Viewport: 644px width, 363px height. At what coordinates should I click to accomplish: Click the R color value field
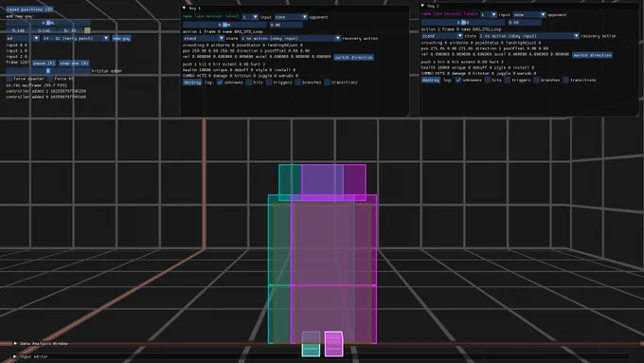(18, 30)
